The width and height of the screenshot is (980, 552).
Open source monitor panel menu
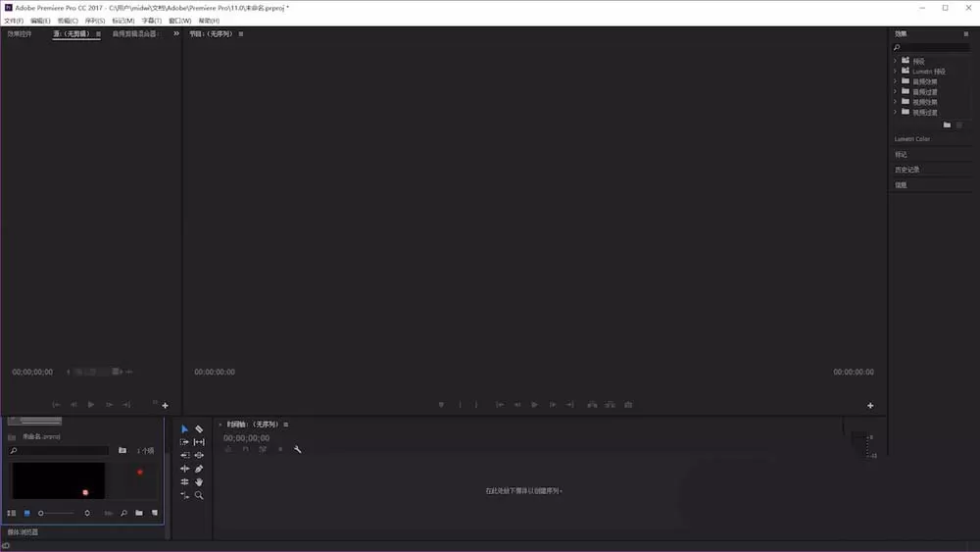(x=98, y=33)
